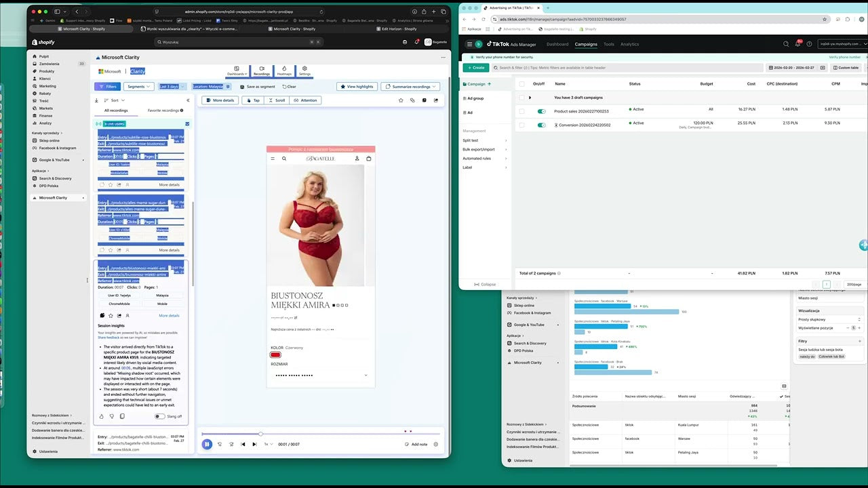Click the recording playback progress slider handle
This screenshot has width=868, height=488.
pyautogui.click(x=260, y=434)
